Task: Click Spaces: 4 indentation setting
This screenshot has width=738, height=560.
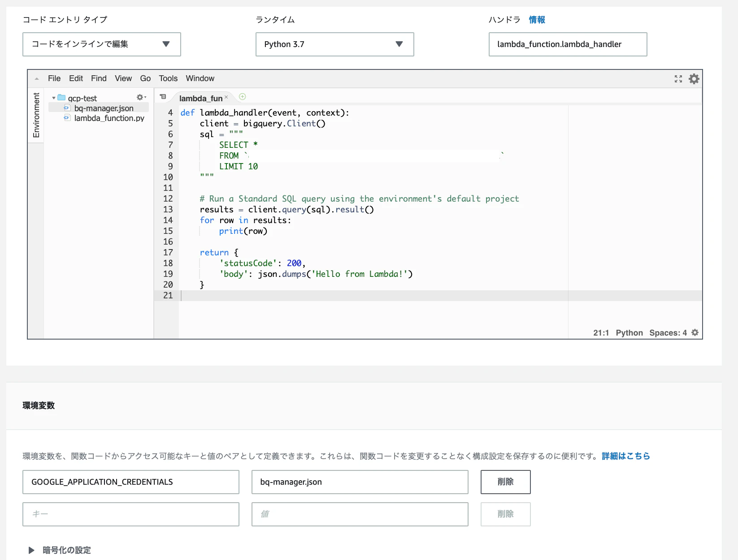Action: [x=668, y=333]
